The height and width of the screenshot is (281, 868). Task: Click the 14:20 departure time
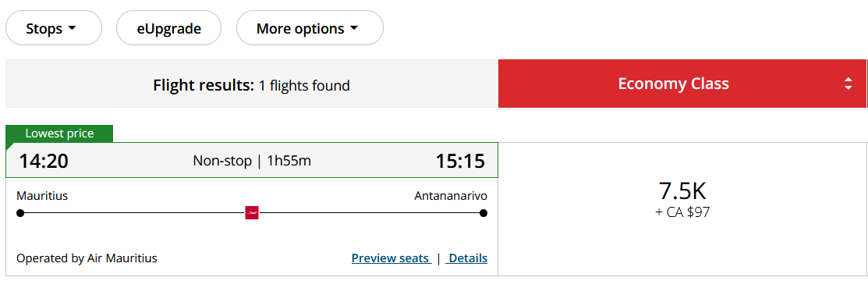coord(44,161)
